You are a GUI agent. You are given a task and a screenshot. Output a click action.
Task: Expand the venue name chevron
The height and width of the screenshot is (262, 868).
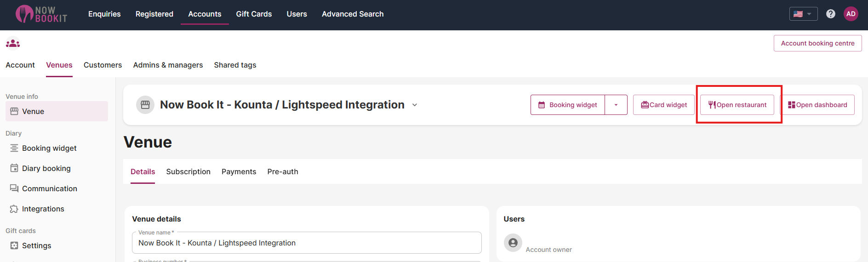point(415,105)
